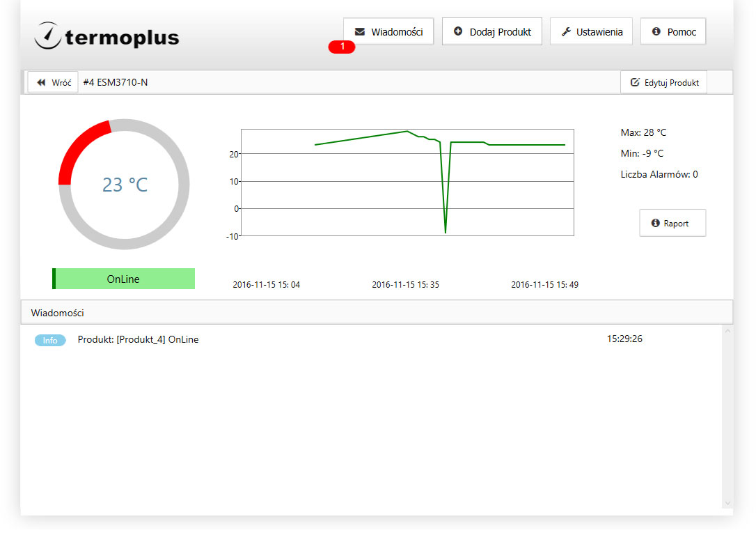Click the wrench icon on Ustawienia

click(x=566, y=32)
